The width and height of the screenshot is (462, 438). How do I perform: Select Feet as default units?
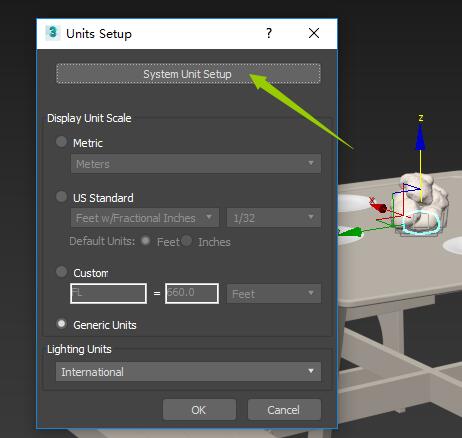[146, 241]
